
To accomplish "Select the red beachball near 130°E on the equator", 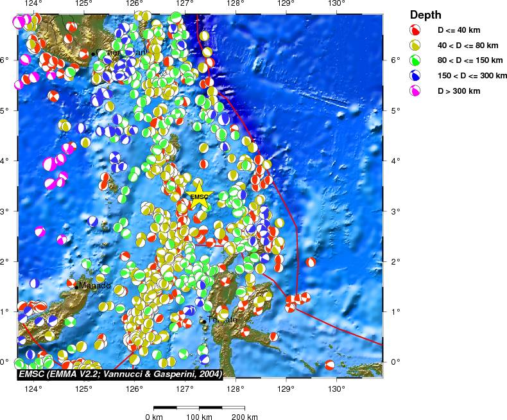I will coord(329,365).
